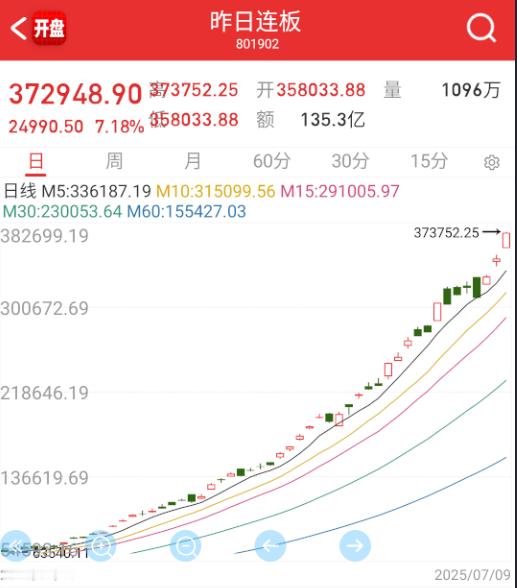
Task: Tap the open price 358033.88 beside 开
Action: [x=321, y=90]
